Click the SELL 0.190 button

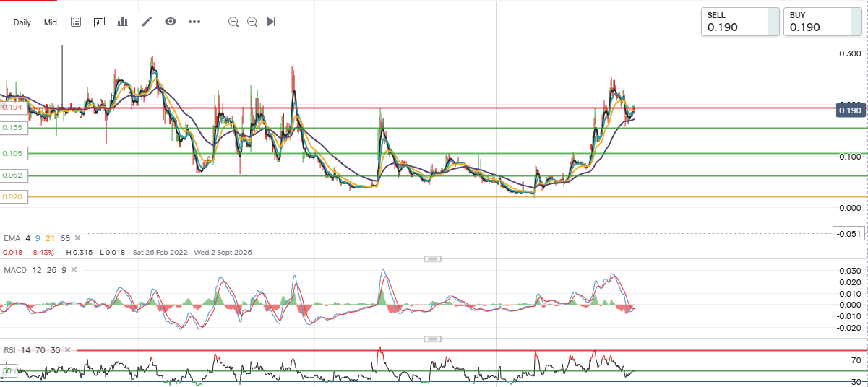[741, 22]
